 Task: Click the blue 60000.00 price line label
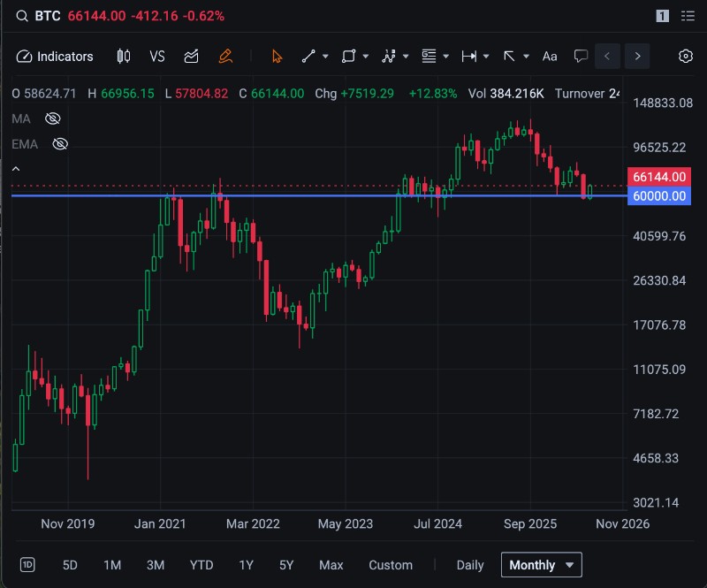pyautogui.click(x=658, y=195)
